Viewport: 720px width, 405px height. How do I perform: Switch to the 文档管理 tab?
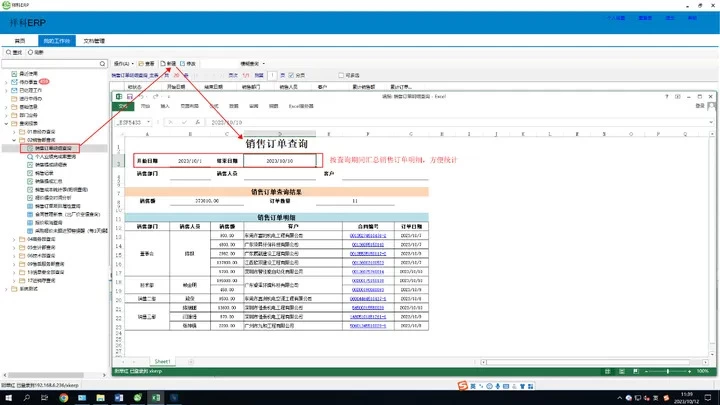click(95, 39)
